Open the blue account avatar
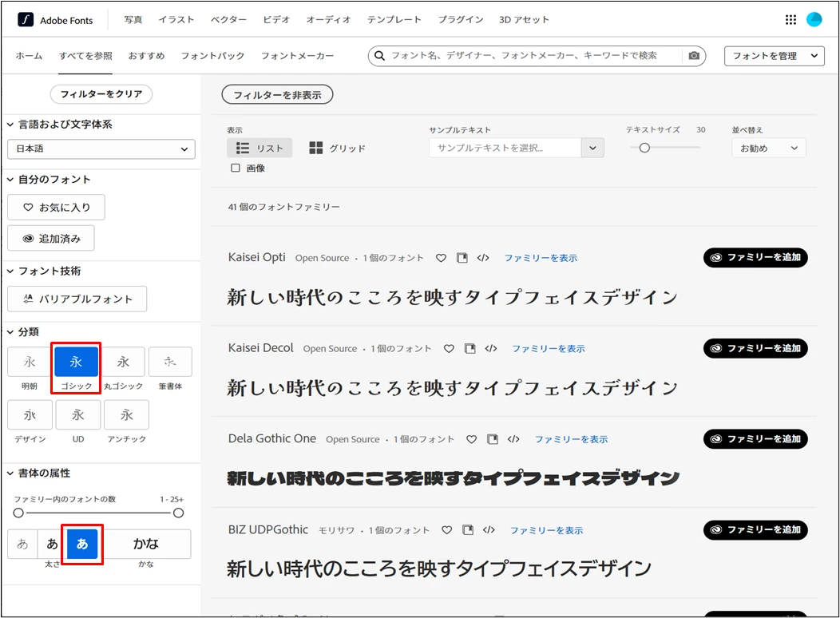This screenshot has width=840, height=618. click(814, 19)
